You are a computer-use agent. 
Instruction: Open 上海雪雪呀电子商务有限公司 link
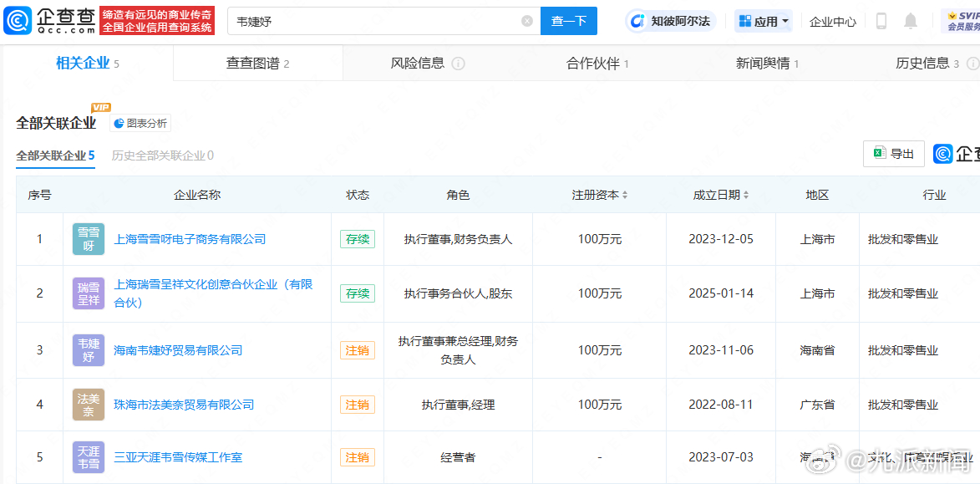tap(190, 239)
